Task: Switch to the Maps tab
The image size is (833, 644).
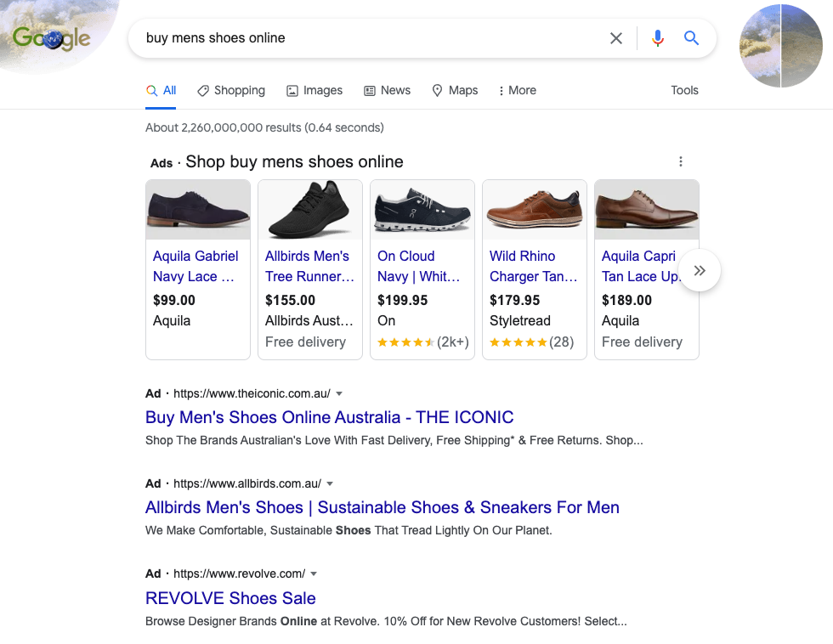Action: (x=455, y=90)
